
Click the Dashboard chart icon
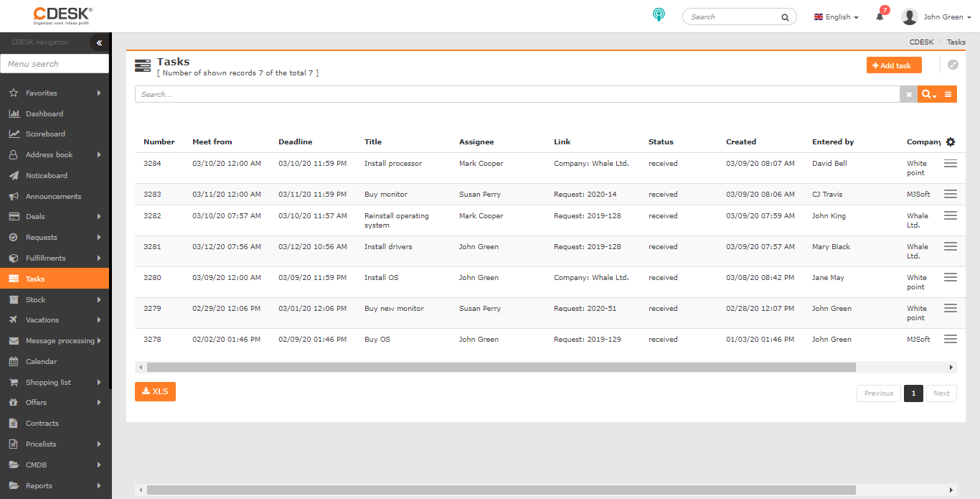click(x=14, y=113)
